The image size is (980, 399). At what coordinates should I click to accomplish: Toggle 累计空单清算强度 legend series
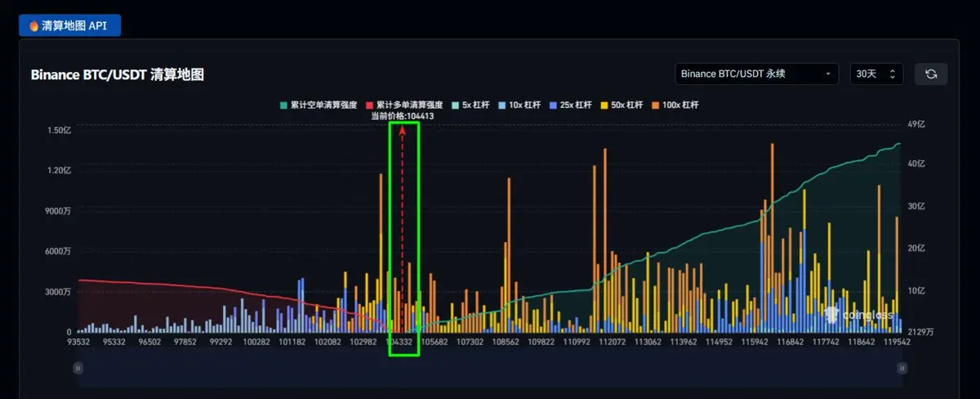[318, 105]
